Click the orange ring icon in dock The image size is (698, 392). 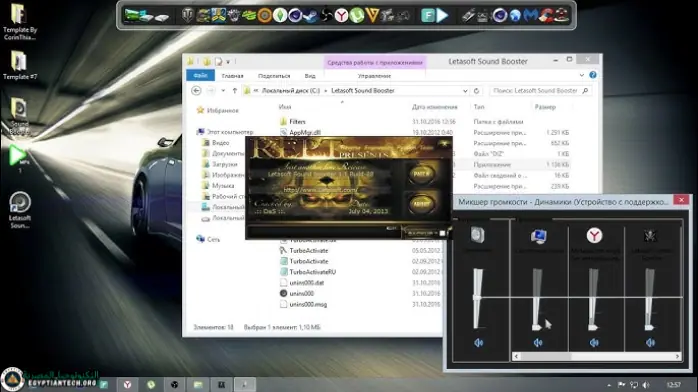point(264,16)
